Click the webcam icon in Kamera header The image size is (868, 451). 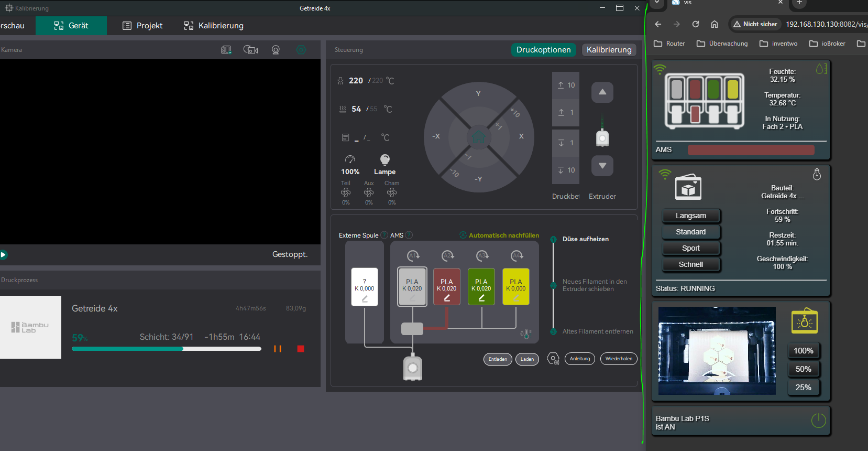pyautogui.click(x=276, y=50)
